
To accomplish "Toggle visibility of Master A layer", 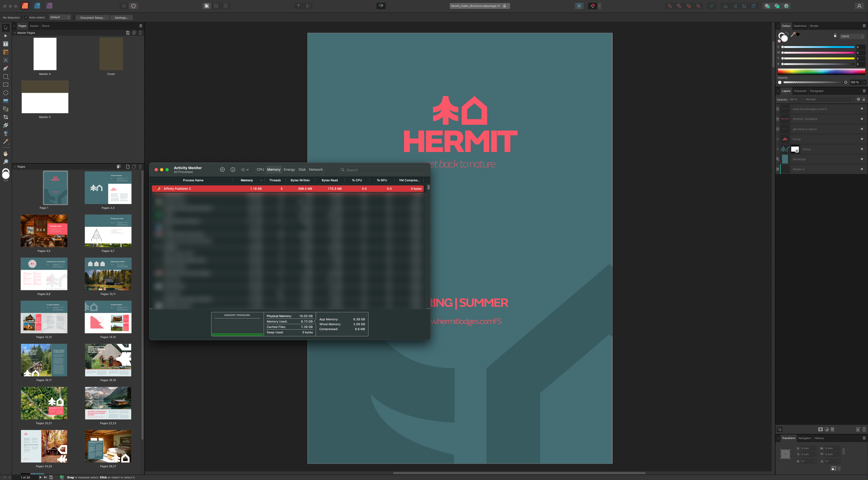I will tap(862, 169).
